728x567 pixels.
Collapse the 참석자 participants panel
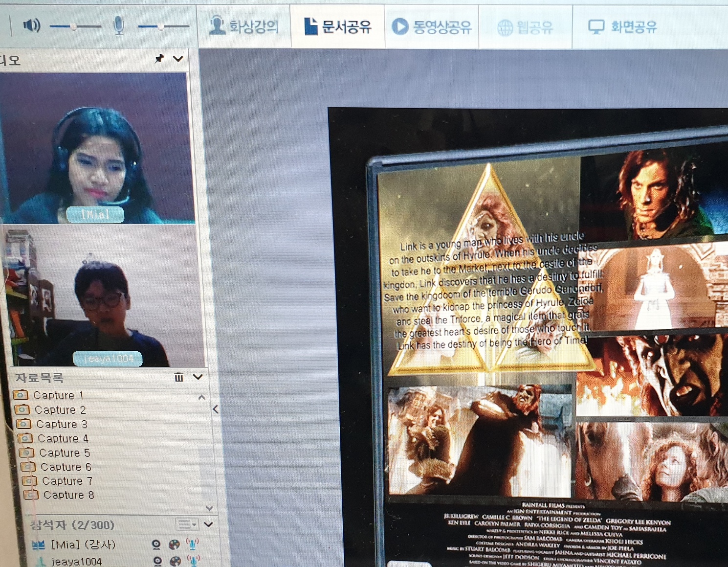pos(209,524)
